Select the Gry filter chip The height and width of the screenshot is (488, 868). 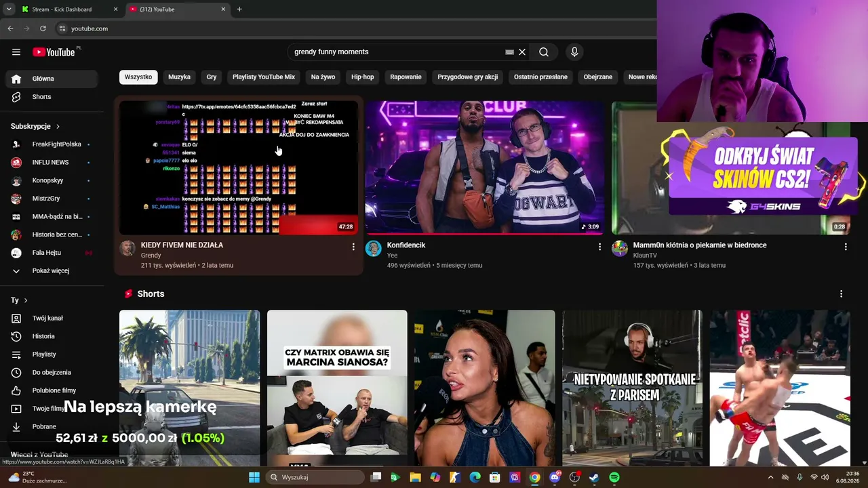[212, 77]
